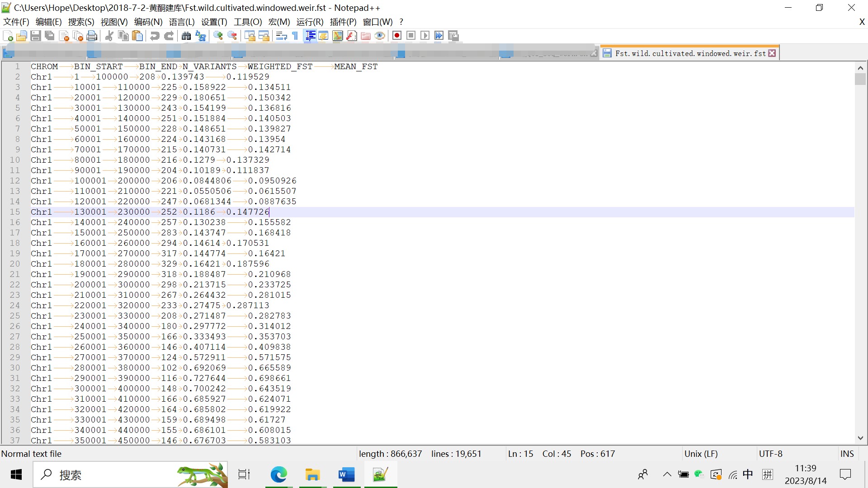Drag the vertical scrollbar down

pos(861,76)
